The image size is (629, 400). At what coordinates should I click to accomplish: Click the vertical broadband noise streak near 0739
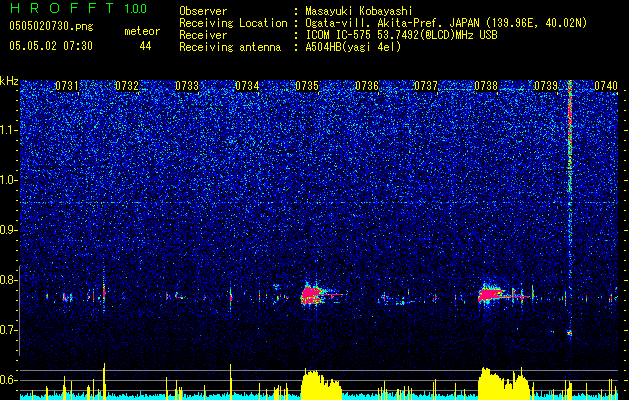tap(570, 209)
